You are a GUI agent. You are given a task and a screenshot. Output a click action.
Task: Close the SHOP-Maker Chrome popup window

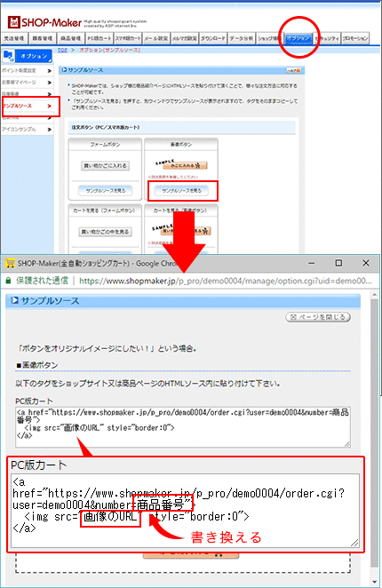366,263
